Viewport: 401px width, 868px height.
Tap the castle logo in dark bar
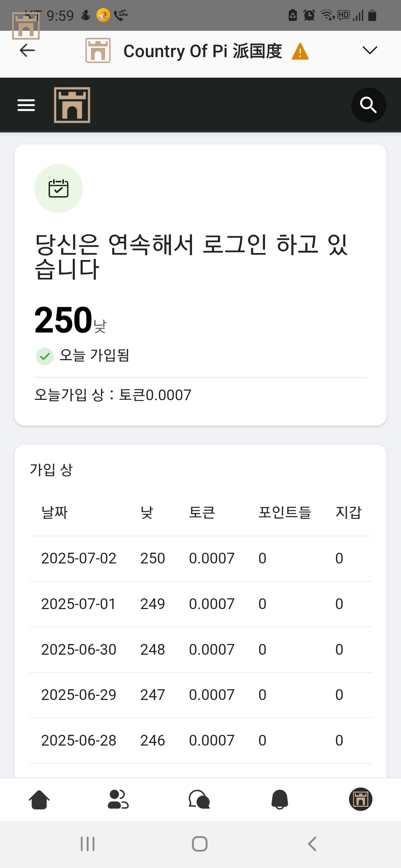72,105
